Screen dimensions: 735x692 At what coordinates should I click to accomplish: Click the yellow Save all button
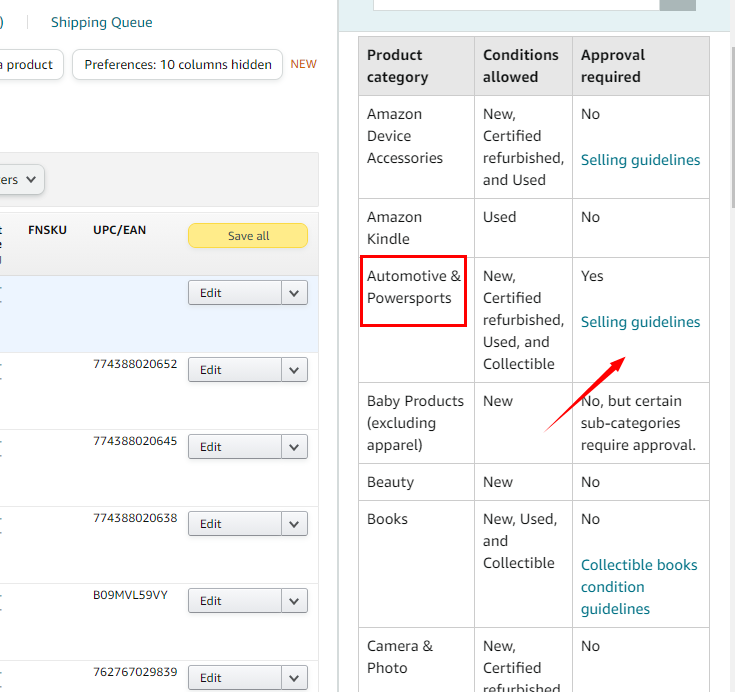click(x=247, y=236)
